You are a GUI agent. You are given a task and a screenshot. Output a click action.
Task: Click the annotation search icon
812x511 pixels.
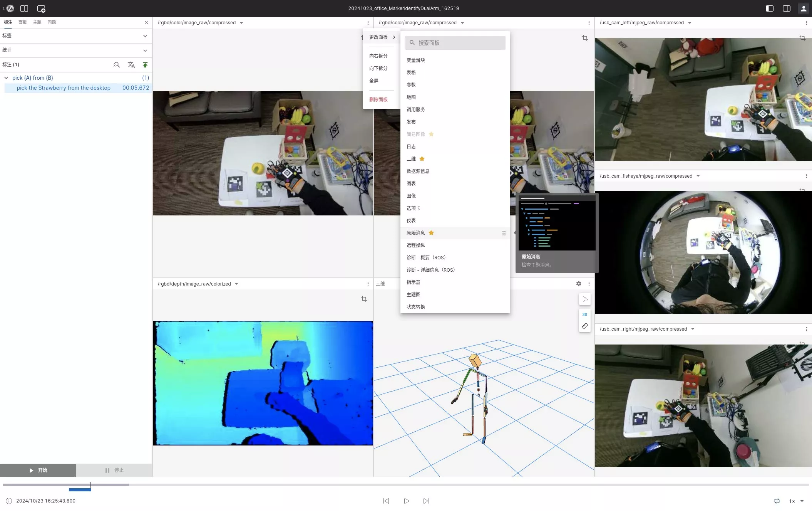click(117, 65)
